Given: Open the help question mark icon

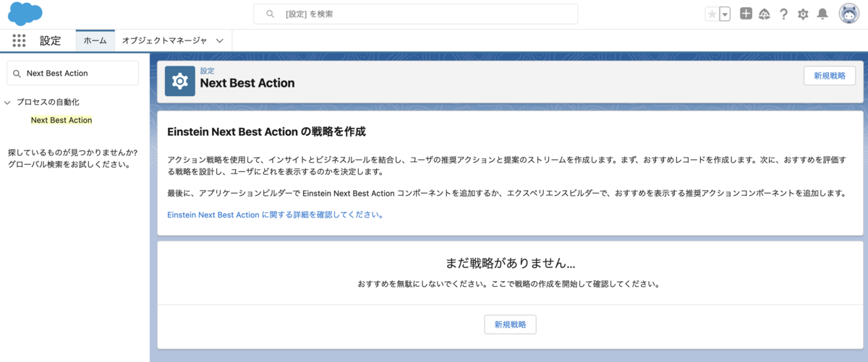Looking at the screenshot, I should tap(783, 14).
